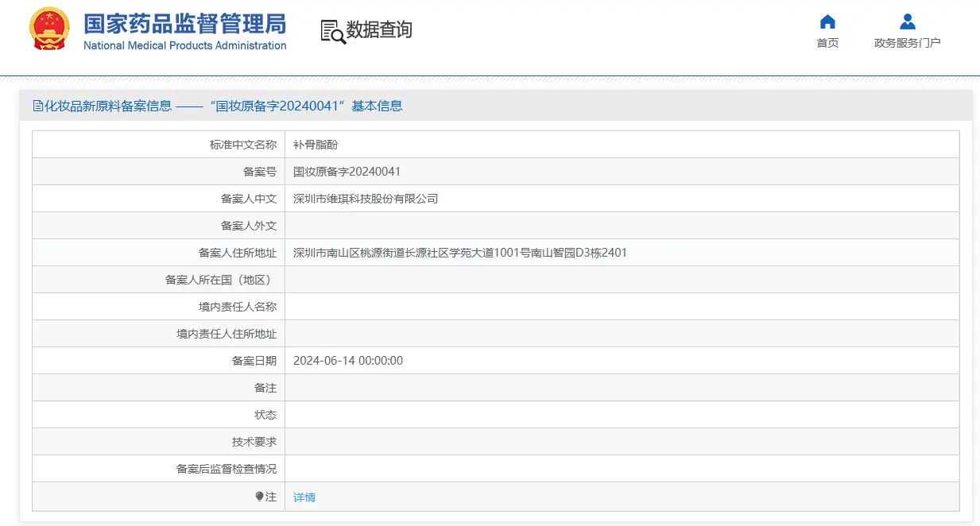Click the 备案日期 date value 2024-06-14
The image size is (980, 526).
[x=347, y=360]
